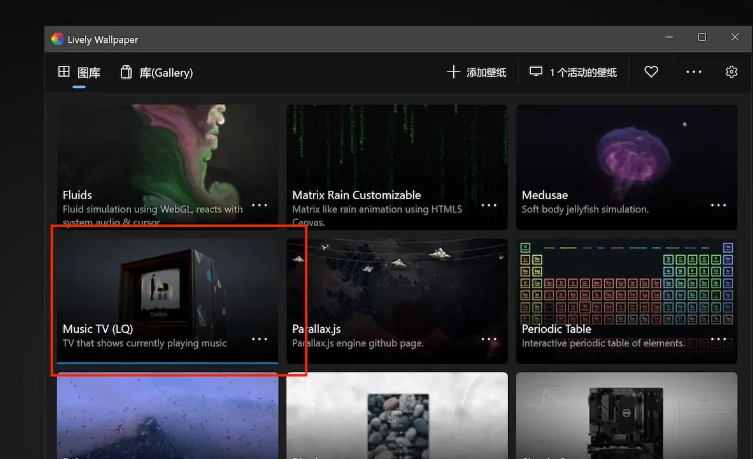The height and width of the screenshot is (459, 753).
Task: Click the heart icon in the toolbar
Action: click(651, 72)
